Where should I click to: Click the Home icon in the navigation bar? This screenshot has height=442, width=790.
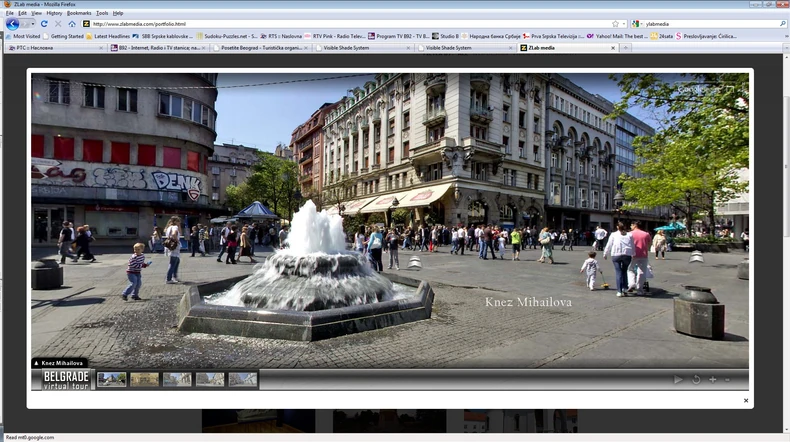(72, 23)
